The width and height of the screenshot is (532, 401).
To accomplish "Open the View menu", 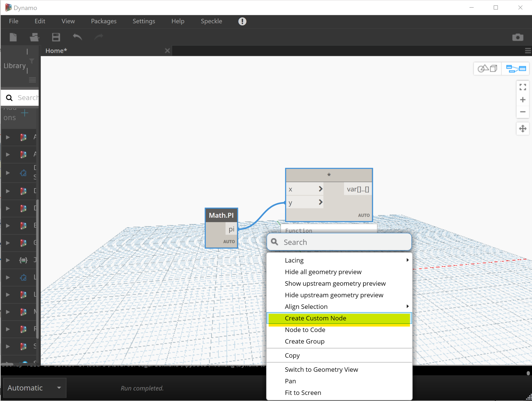I will [x=68, y=21].
